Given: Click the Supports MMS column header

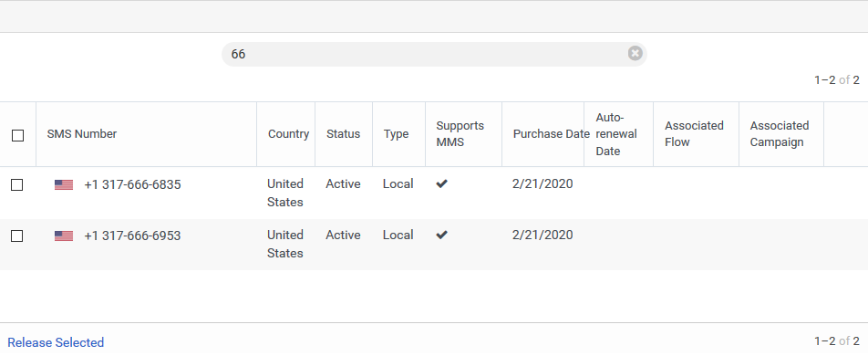Looking at the screenshot, I should (460, 133).
